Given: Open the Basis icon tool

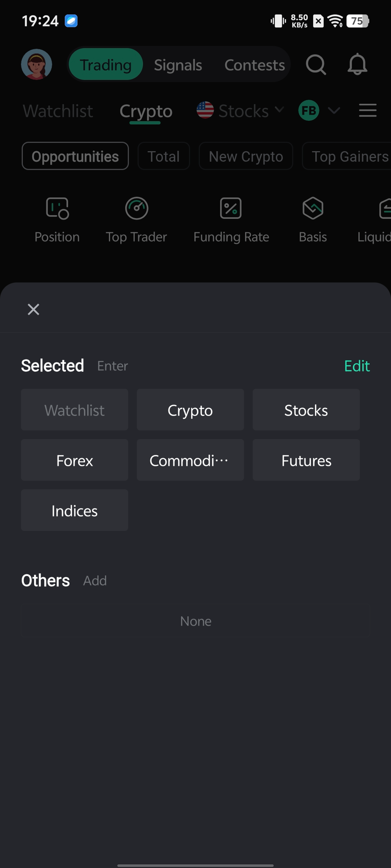Looking at the screenshot, I should (313, 209).
